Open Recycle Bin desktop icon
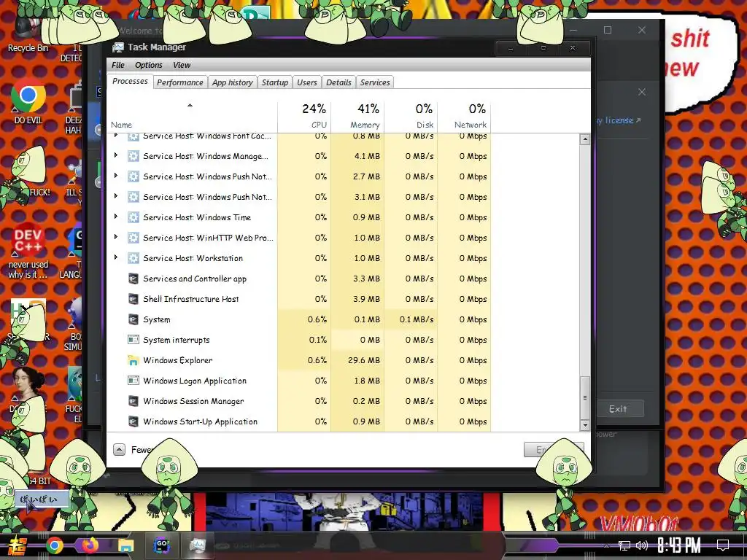 (x=28, y=34)
